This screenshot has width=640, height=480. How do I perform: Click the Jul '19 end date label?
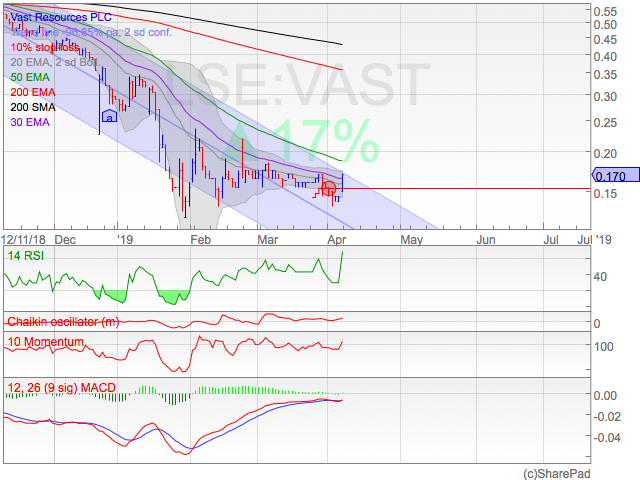point(594,240)
